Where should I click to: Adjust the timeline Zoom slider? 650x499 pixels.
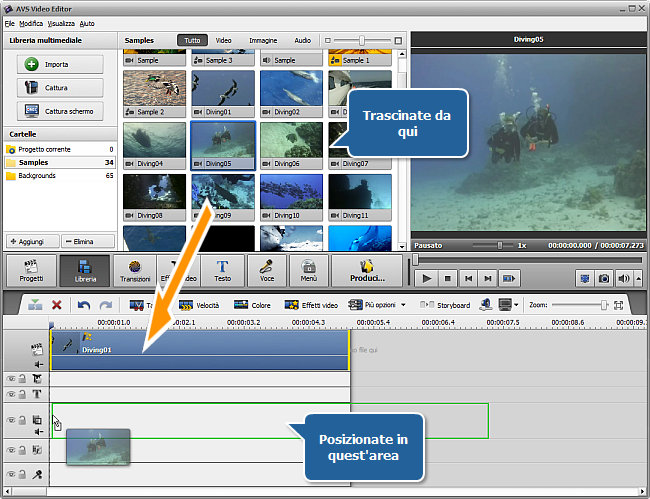pyautogui.click(x=604, y=305)
